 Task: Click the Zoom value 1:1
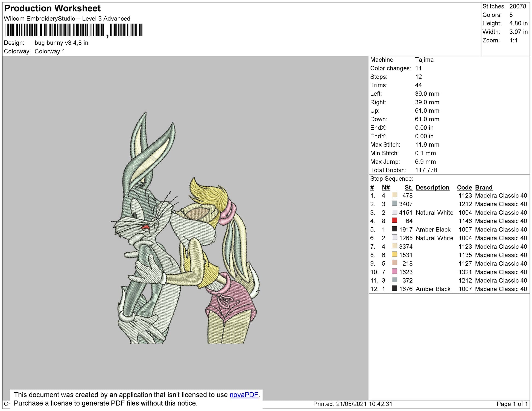click(x=513, y=40)
